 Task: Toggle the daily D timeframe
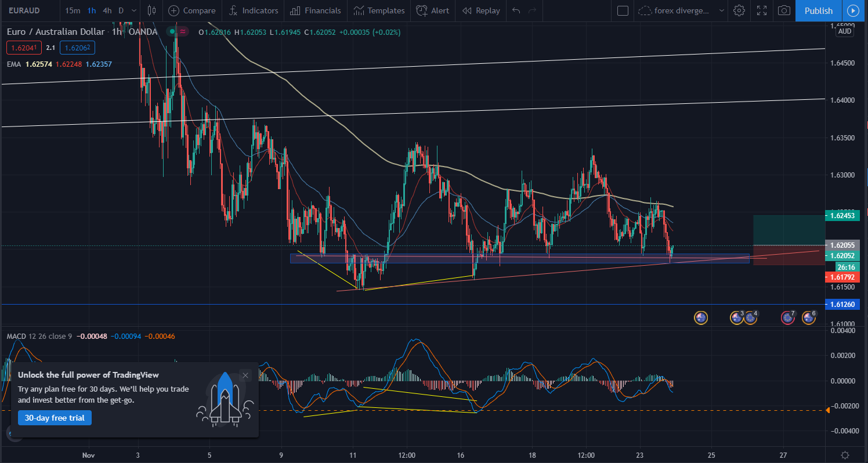[x=121, y=10]
